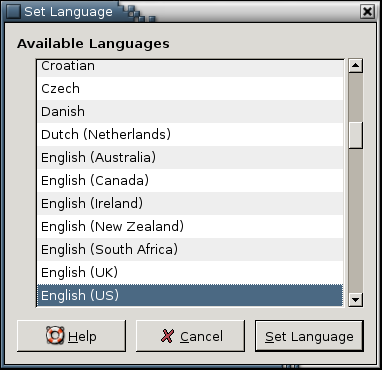Select English (Australia) entry
The height and width of the screenshot is (370, 382).
click(x=190, y=157)
